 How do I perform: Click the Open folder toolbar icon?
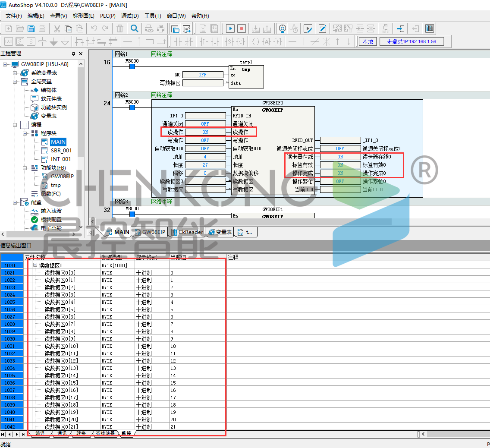pyautogui.click(x=20, y=29)
